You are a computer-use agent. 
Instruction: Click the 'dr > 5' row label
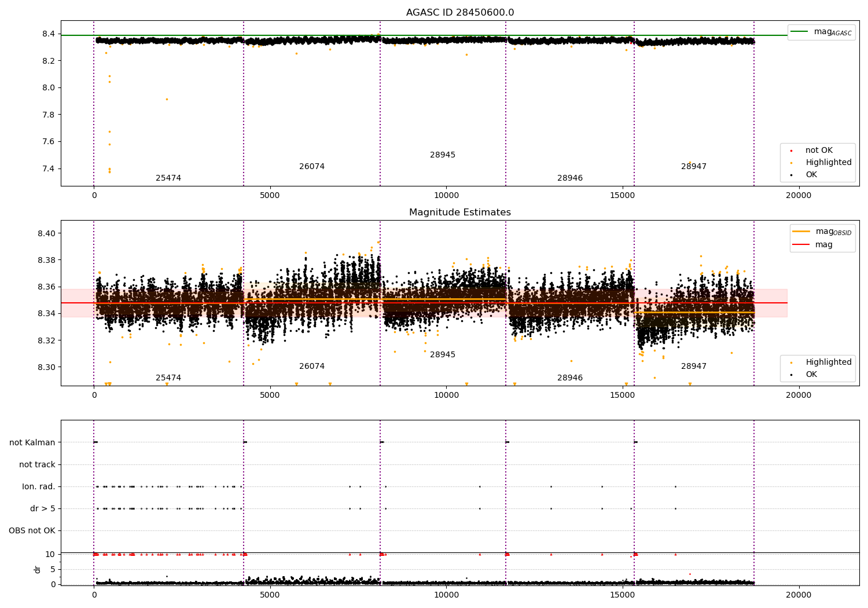click(43, 508)
